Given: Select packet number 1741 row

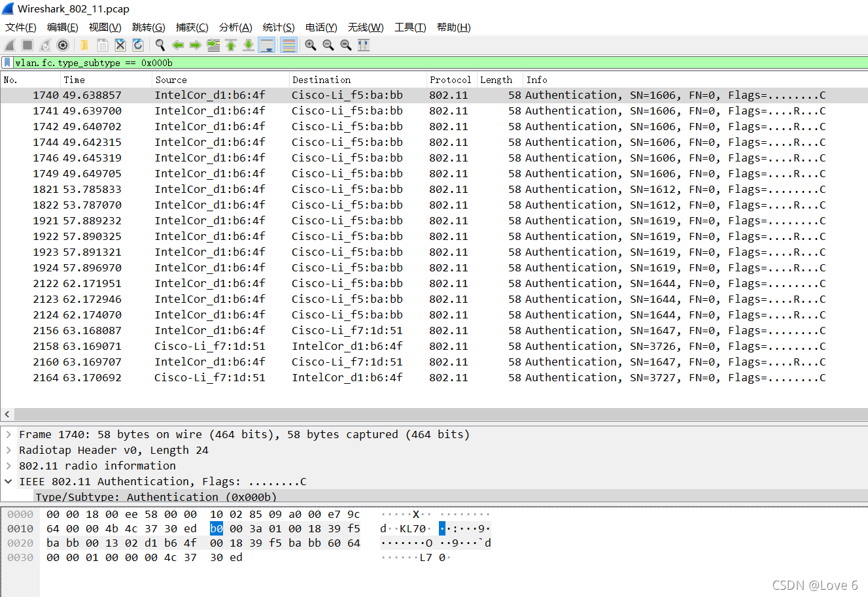Looking at the screenshot, I should click(434, 111).
